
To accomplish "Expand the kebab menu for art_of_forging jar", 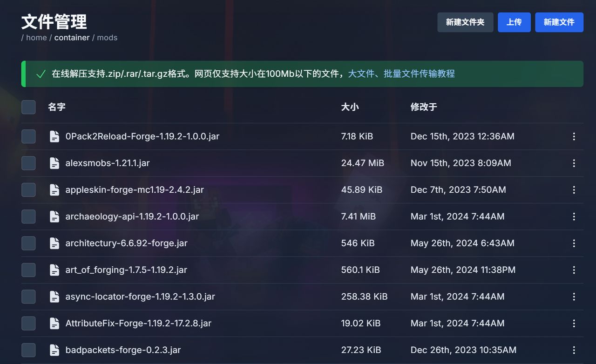I will [574, 270].
